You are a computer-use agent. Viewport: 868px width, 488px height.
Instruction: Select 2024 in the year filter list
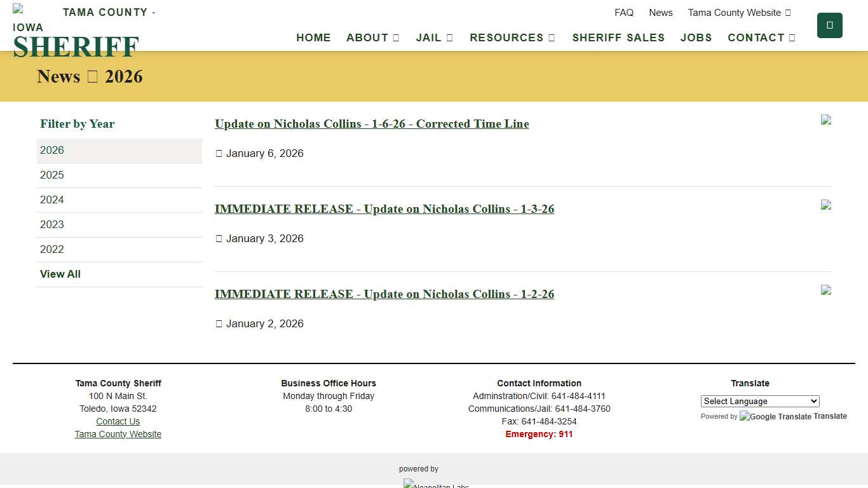[51, 200]
